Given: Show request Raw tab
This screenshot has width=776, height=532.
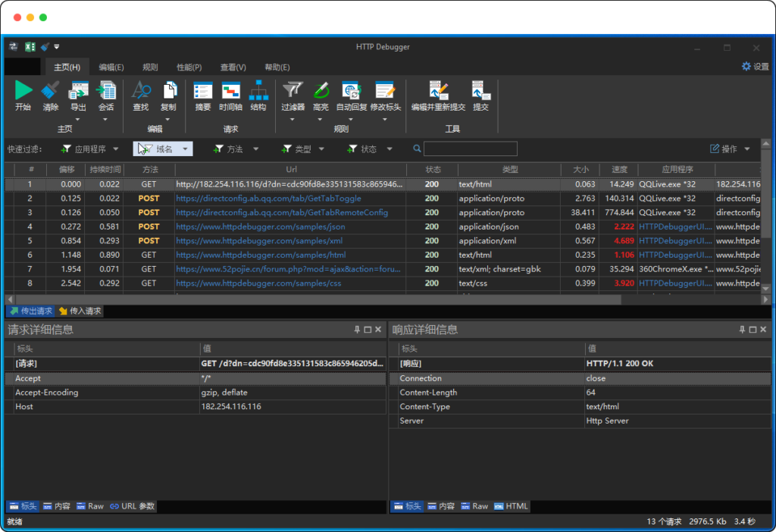Looking at the screenshot, I should [90, 505].
